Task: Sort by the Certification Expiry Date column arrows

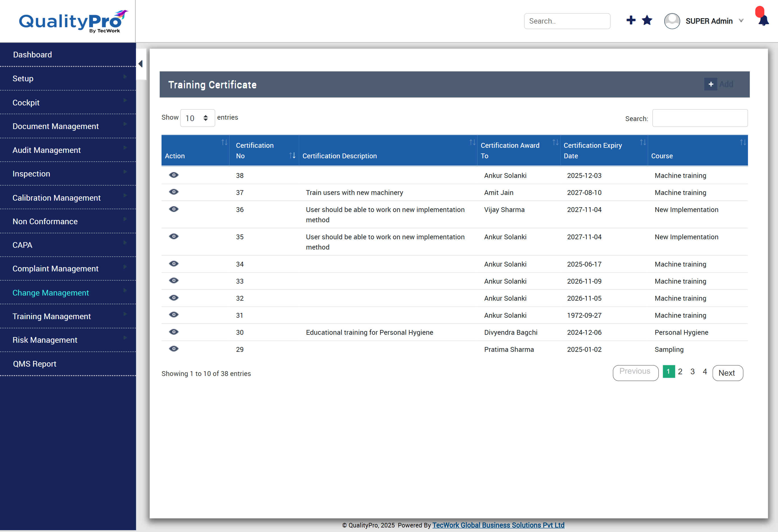Action: (643, 143)
